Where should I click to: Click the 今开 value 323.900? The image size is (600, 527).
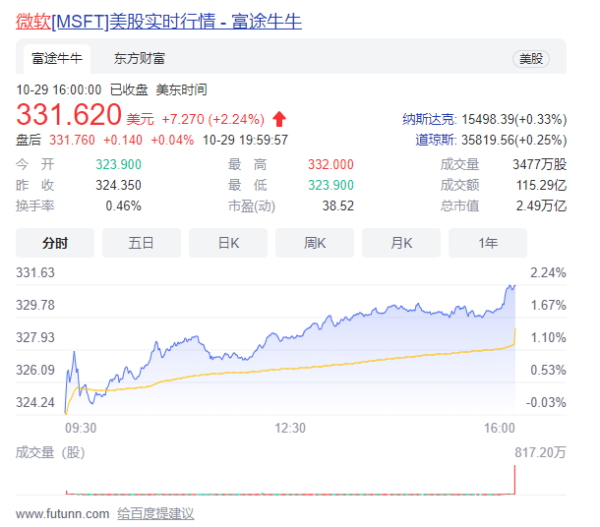[x=118, y=165]
